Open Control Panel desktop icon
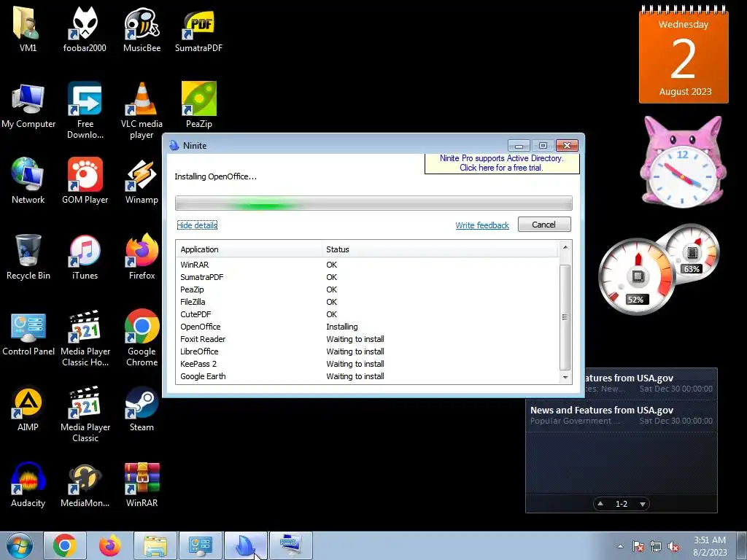Image resolution: width=747 pixels, height=560 pixels. click(x=28, y=333)
